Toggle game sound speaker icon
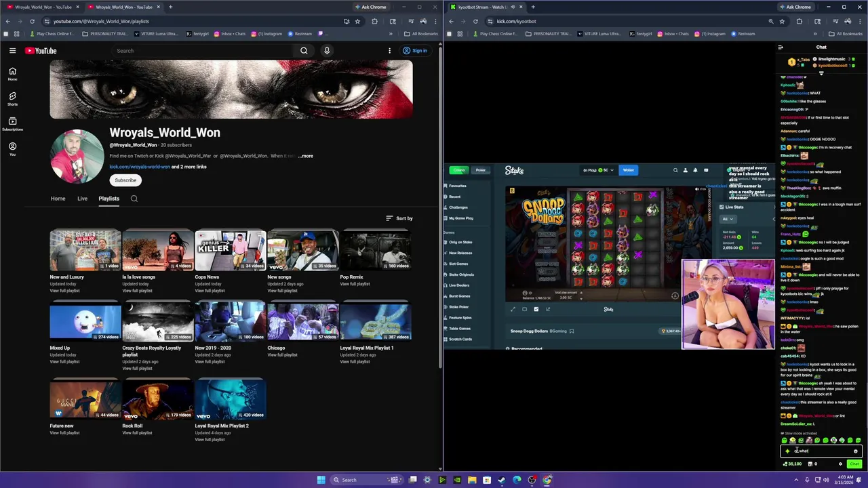Viewport: 868px width, 488px height. 696,190
